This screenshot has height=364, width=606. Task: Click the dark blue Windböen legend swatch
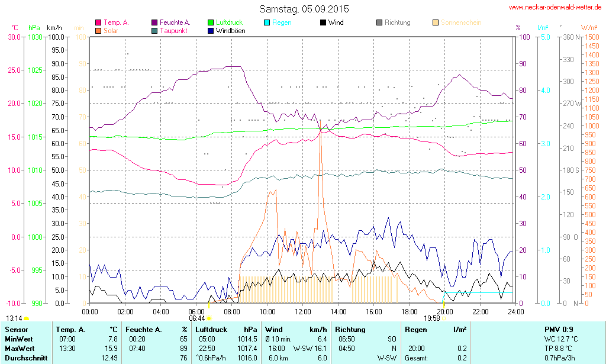coord(211,30)
